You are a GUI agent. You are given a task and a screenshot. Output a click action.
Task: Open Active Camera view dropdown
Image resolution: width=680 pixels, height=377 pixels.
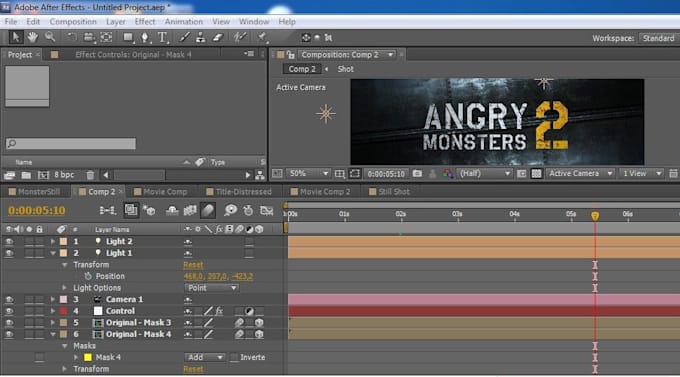tap(580, 174)
